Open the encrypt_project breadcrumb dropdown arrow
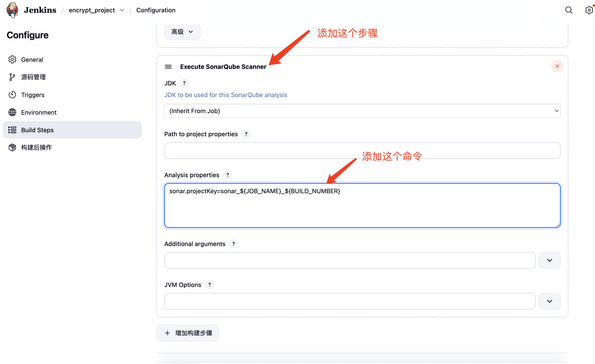 [122, 10]
